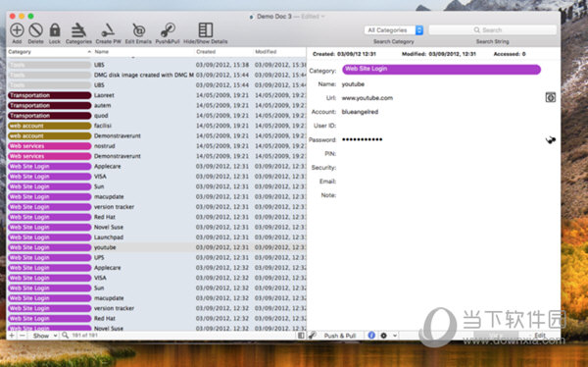The height and width of the screenshot is (367, 588).
Task: Select the quod Transportation row
Action: click(x=157, y=116)
